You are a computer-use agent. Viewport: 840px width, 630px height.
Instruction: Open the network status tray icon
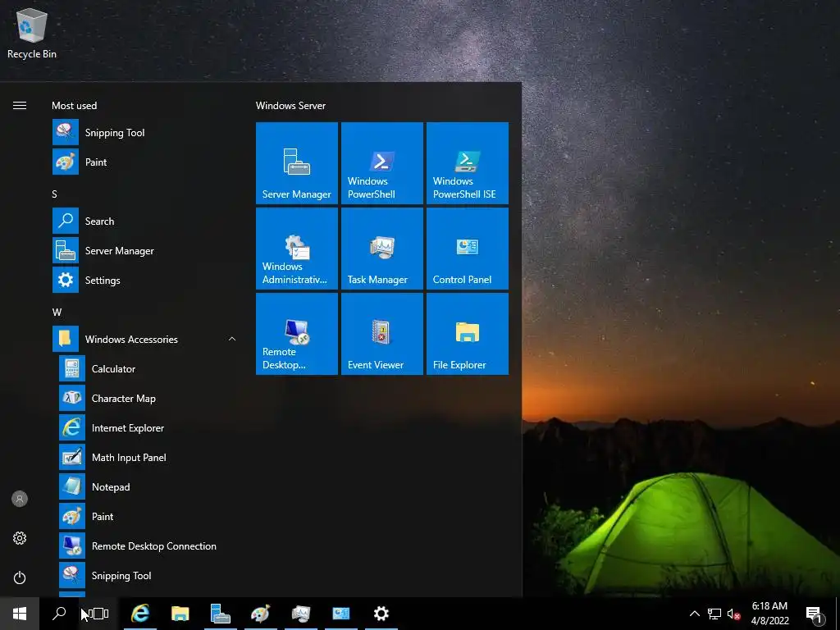click(x=714, y=614)
